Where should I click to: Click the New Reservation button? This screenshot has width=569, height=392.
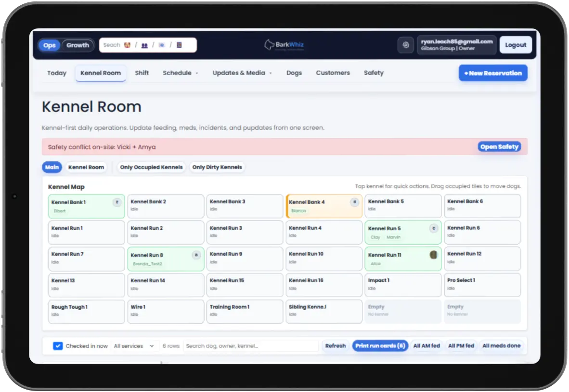[x=493, y=73]
